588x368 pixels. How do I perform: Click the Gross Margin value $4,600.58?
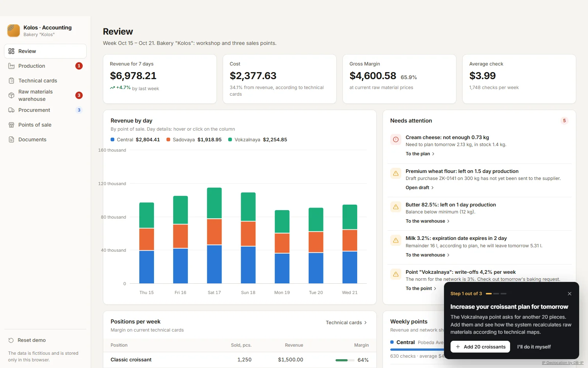(x=373, y=76)
